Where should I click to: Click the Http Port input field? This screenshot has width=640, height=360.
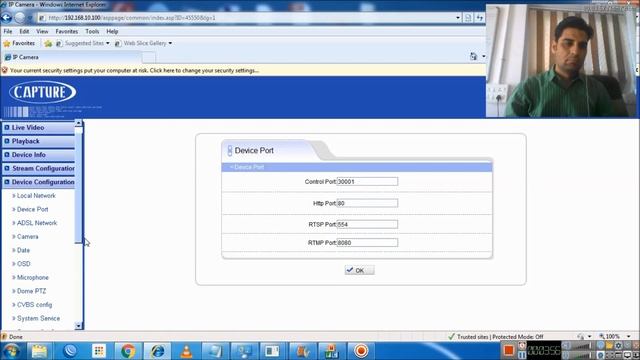point(367,203)
